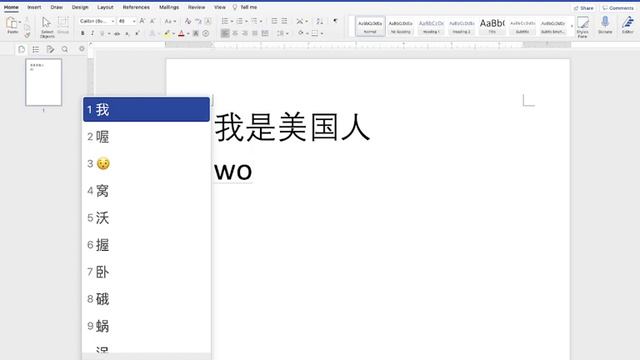Open the font name combo box

click(x=97, y=21)
